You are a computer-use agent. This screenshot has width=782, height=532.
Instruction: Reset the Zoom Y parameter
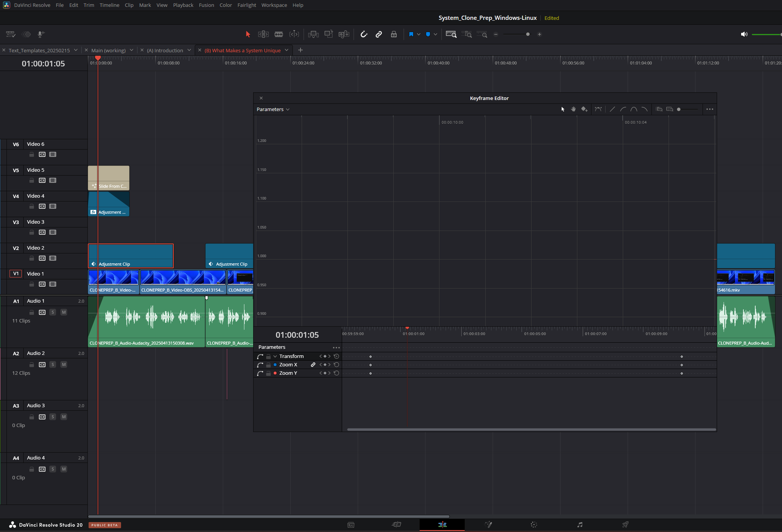pos(336,373)
